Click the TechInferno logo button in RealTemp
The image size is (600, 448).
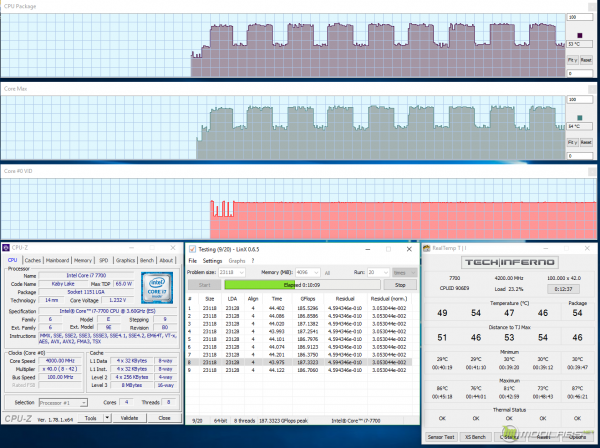(509, 262)
